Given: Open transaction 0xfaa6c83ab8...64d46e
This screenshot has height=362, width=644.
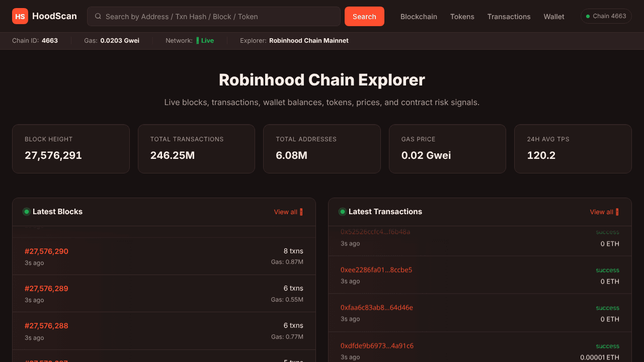Looking at the screenshot, I should click(377, 308).
